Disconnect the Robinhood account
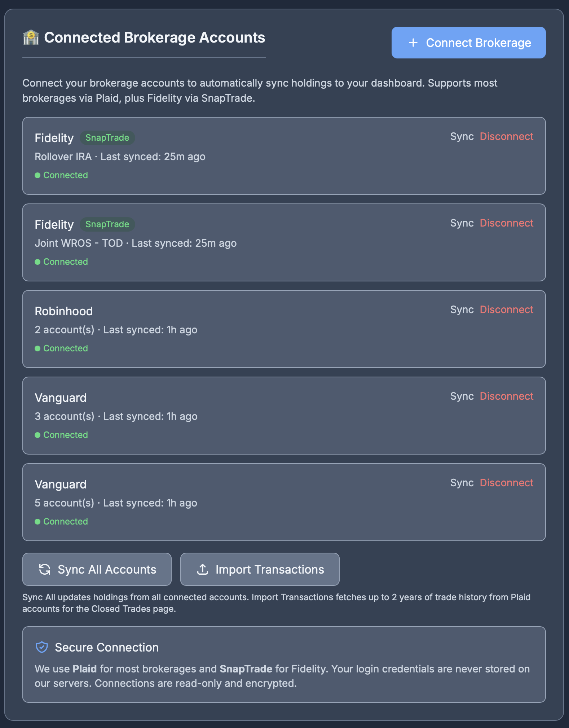Image resolution: width=569 pixels, height=728 pixels. pyautogui.click(x=507, y=309)
